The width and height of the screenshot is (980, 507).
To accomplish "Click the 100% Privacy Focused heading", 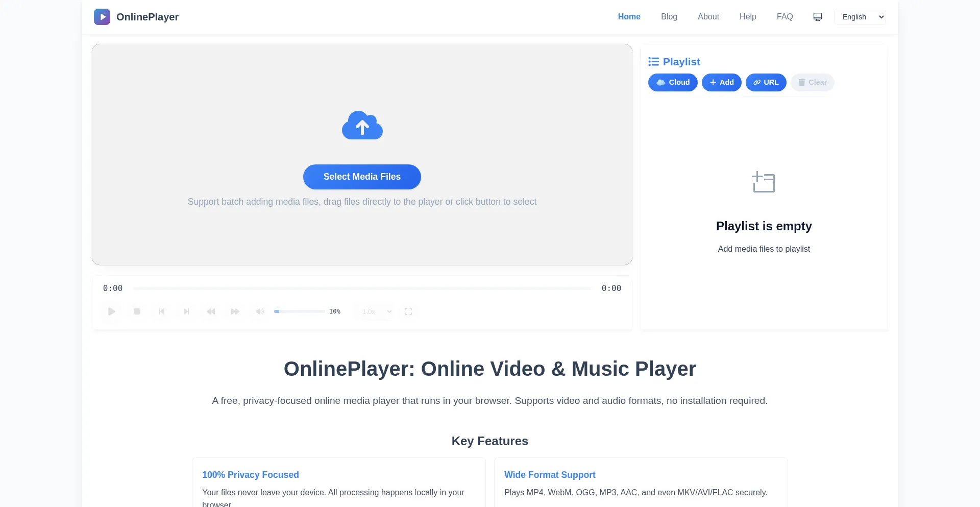I will 251,475.
